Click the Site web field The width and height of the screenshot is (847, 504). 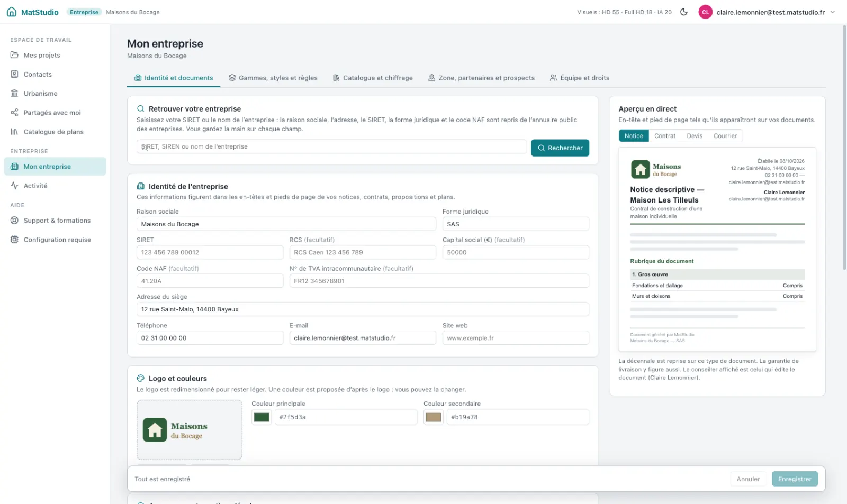point(516,338)
